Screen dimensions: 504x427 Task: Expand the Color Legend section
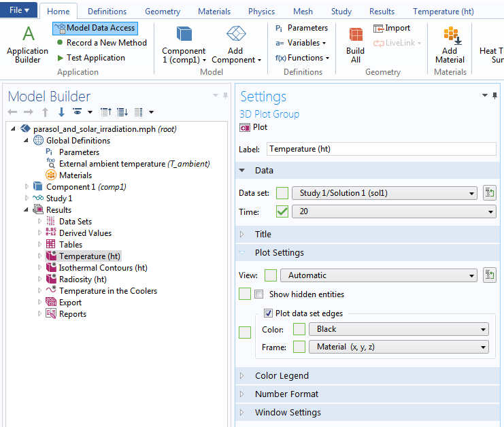click(x=281, y=375)
